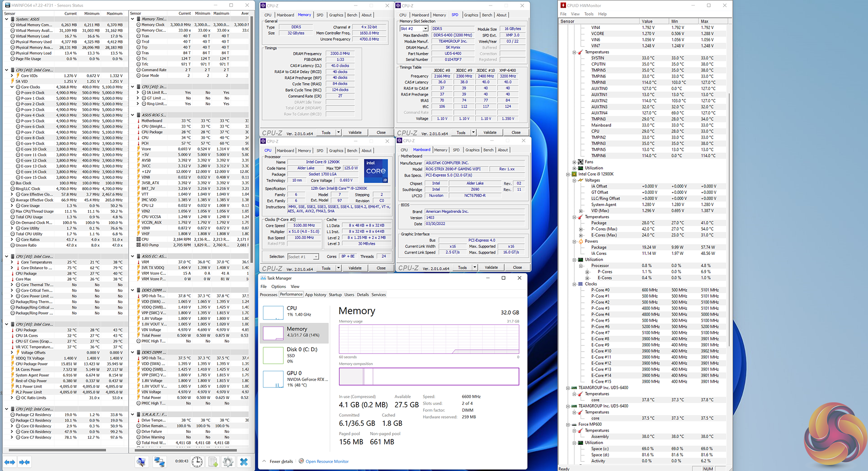Collapse the Clocks section in HWMonitor

coord(574,284)
